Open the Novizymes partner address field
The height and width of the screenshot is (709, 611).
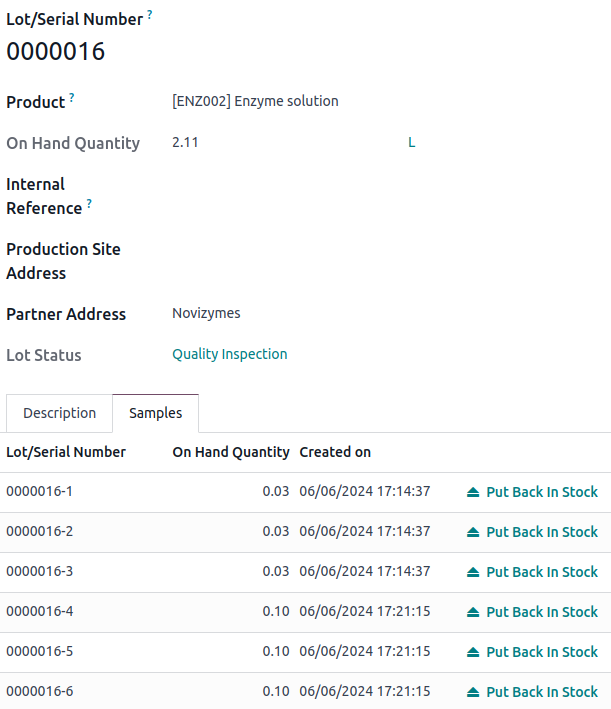pyautogui.click(x=206, y=313)
